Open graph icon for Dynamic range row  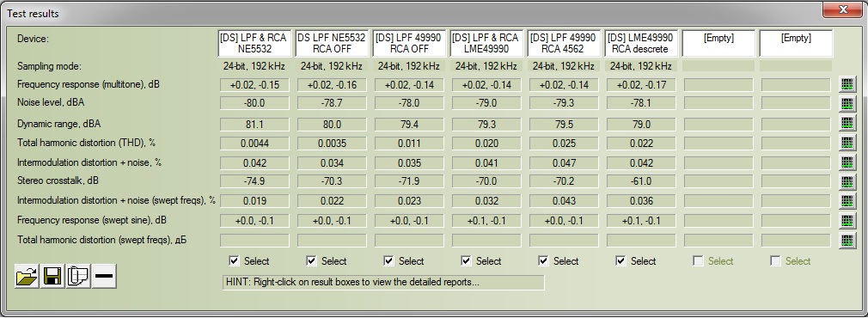point(847,123)
